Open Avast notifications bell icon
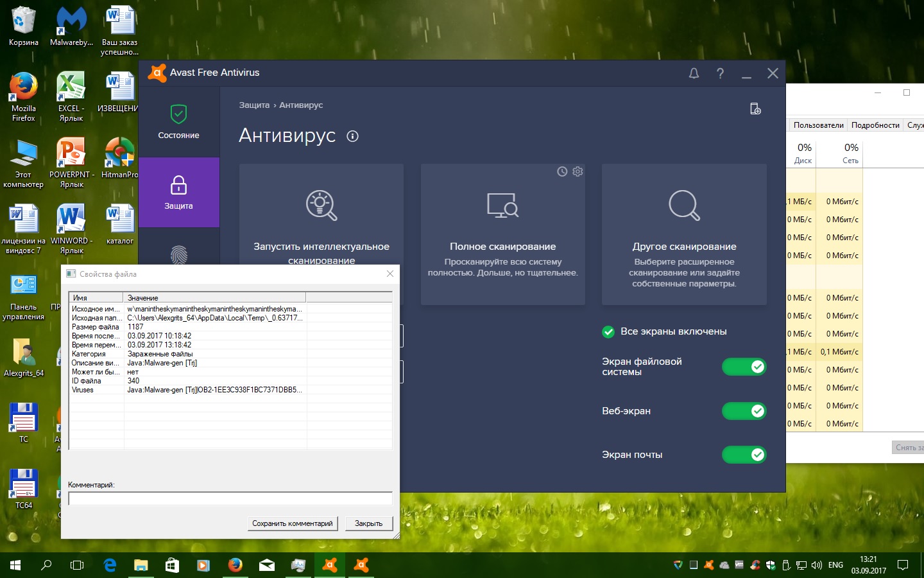 (x=694, y=73)
